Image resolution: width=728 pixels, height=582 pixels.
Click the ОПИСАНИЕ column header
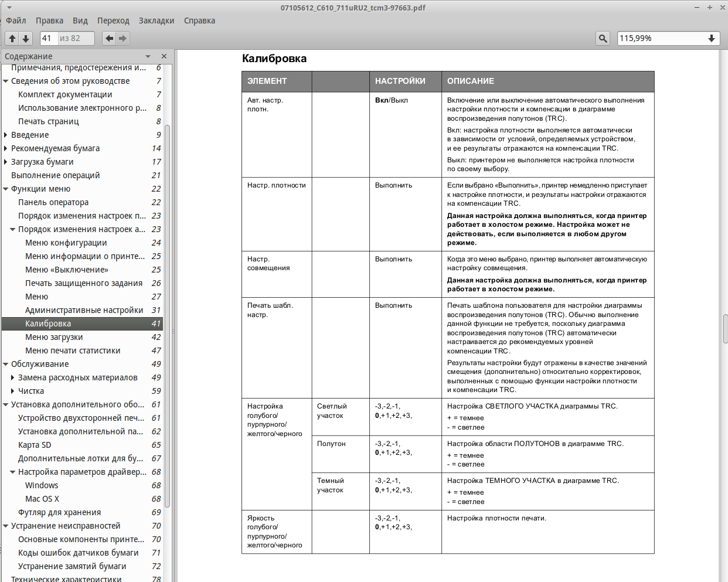[547, 81]
